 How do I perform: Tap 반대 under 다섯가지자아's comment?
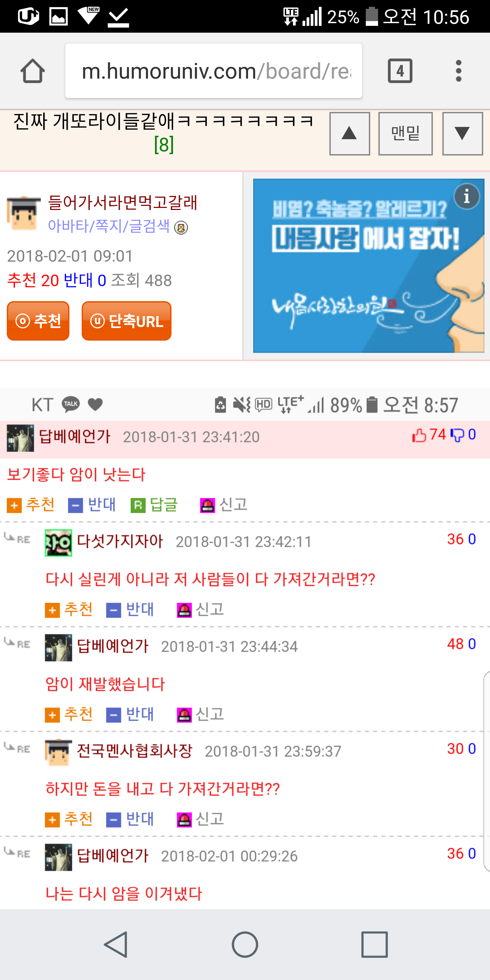tap(130, 609)
